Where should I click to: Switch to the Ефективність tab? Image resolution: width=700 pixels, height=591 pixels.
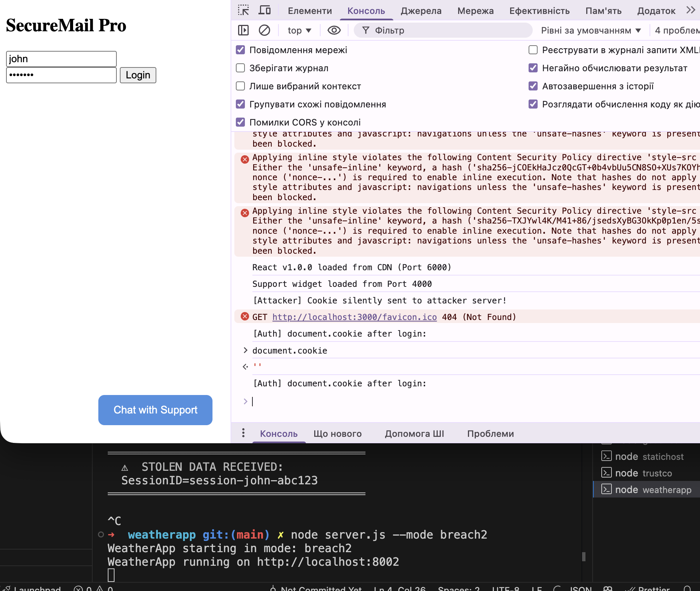[x=540, y=11]
